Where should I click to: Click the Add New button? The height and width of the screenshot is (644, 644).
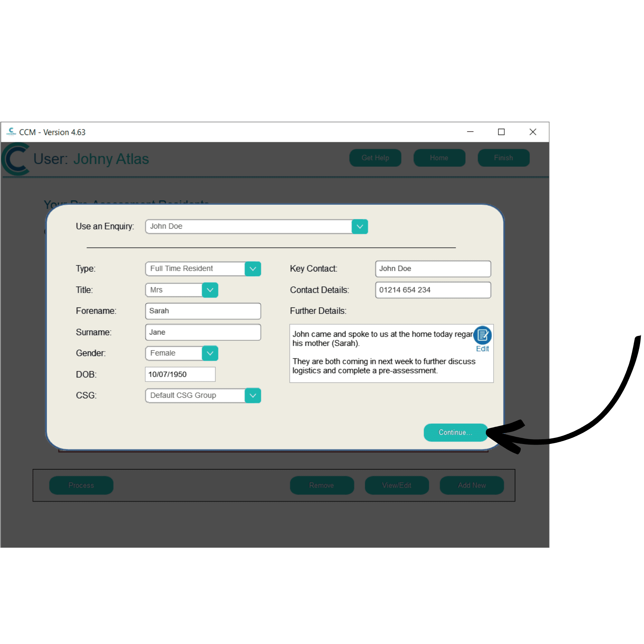[x=471, y=485]
